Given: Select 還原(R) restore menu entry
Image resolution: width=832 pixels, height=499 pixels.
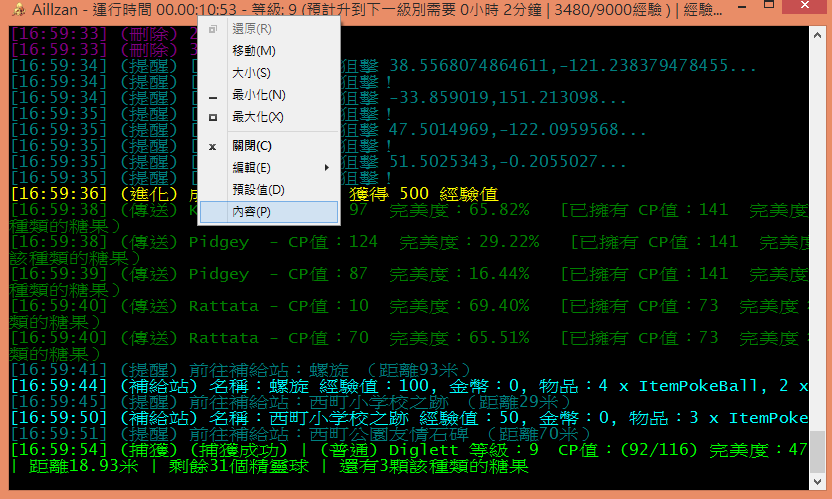Looking at the screenshot, I should (269, 29).
